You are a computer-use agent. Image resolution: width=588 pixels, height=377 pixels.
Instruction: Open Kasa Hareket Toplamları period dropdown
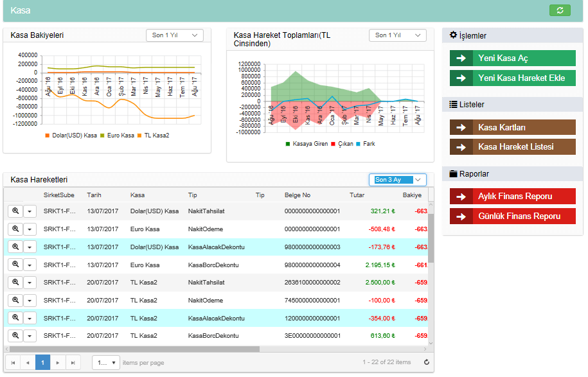pyautogui.click(x=397, y=35)
